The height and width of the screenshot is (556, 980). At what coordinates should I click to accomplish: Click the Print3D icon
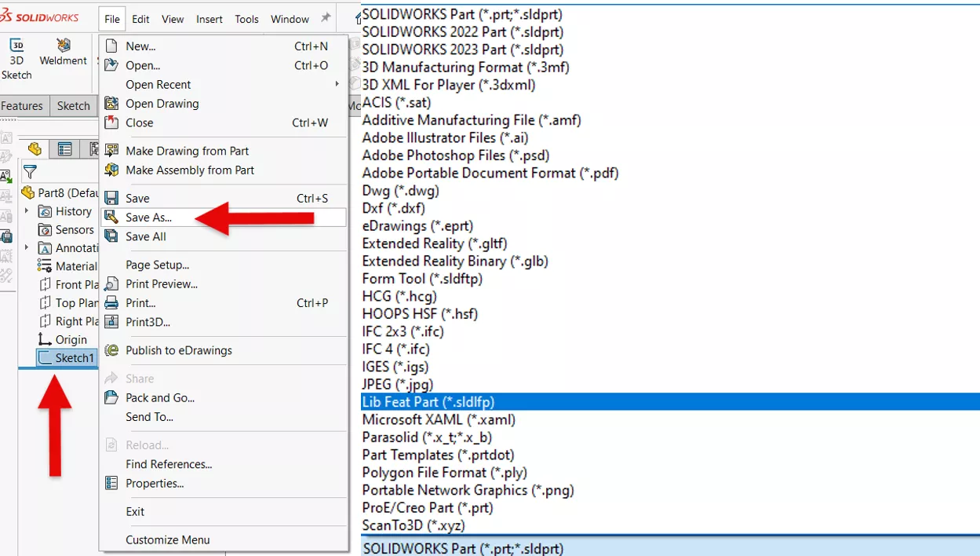point(111,322)
